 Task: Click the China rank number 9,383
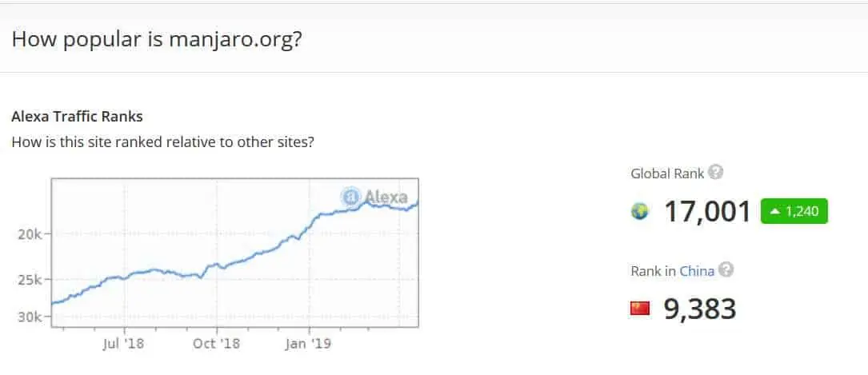pyautogui.click(x=700, y=309)
